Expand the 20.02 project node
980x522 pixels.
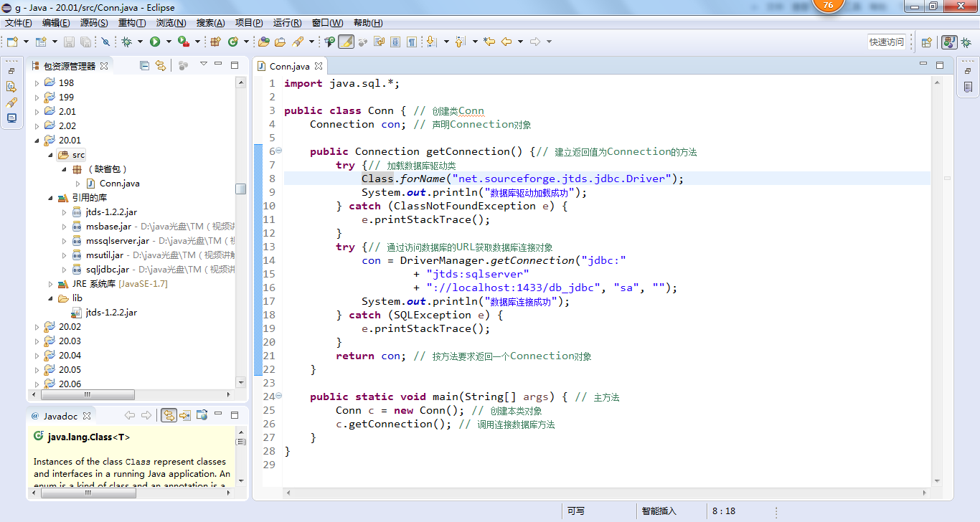click(37, 326)
